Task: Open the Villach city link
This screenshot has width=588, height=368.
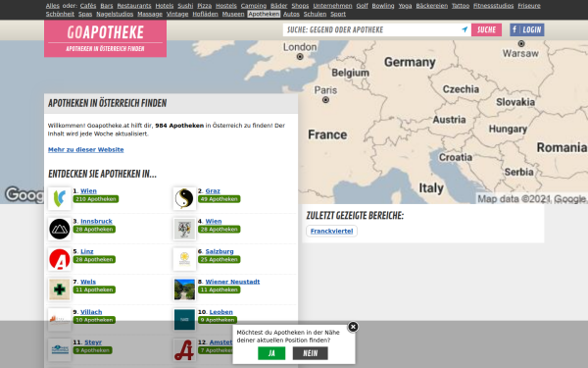Action: [x=91, y=312]
